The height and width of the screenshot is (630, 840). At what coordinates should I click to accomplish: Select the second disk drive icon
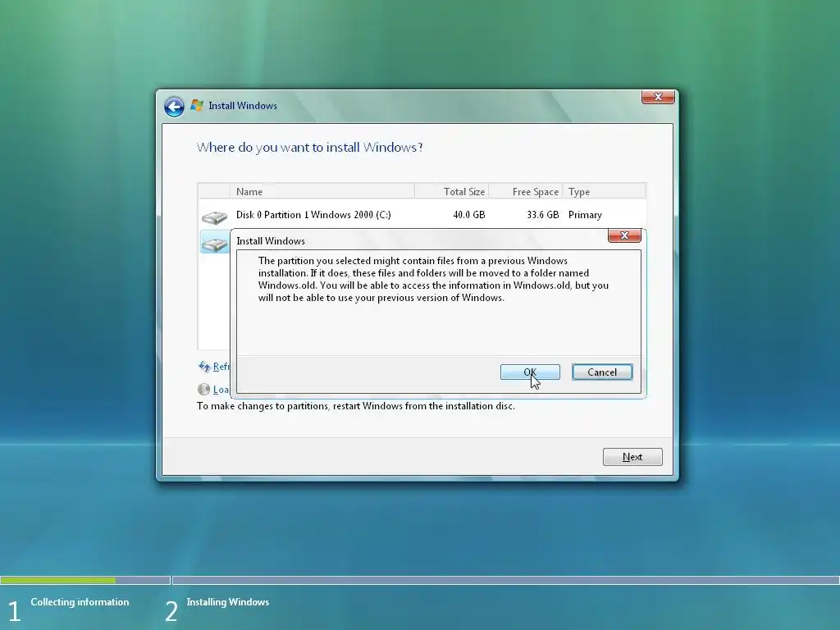[x=214, y=244]
